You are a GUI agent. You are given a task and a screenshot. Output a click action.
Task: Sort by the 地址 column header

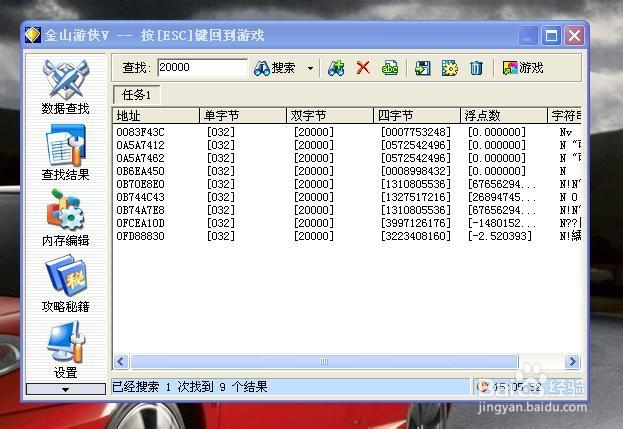pyautogui.click(x=156, y=116)
